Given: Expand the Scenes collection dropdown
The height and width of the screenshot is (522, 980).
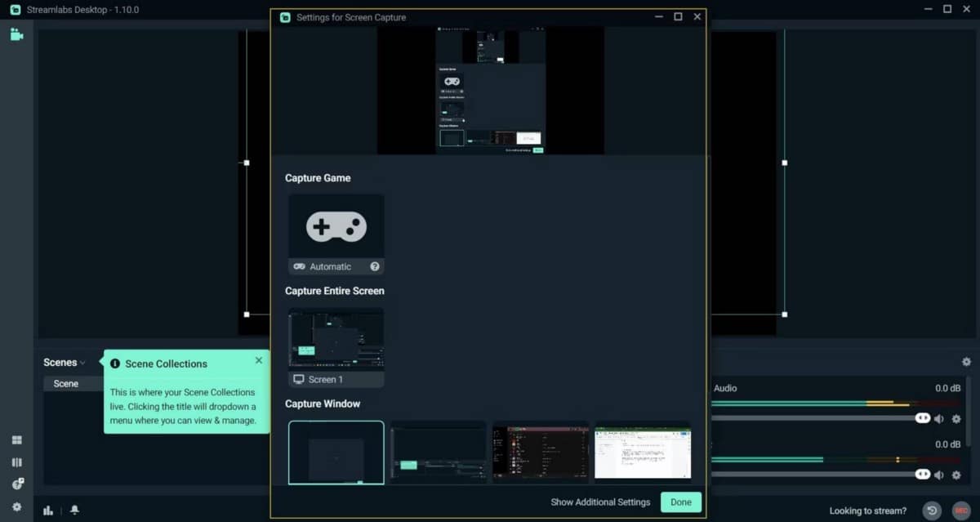Looking at the screenshot, I should tap(65, 363).
